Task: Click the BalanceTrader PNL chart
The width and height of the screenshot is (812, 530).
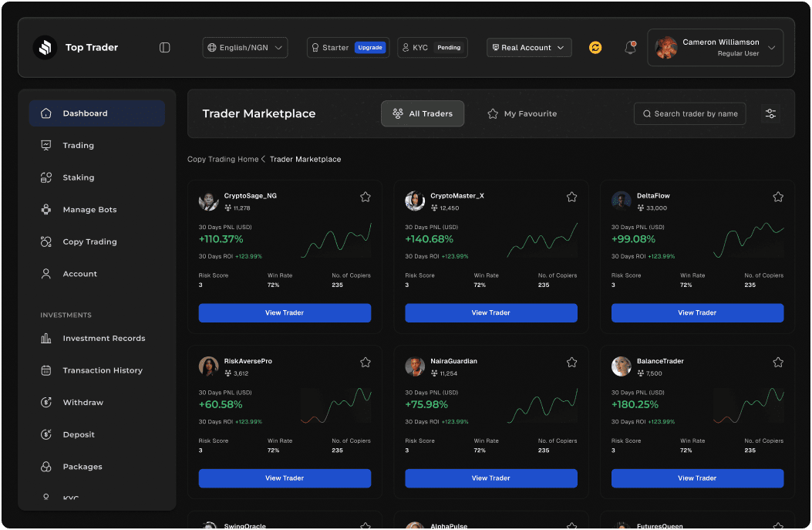Action: pyautogui.click(x=748, y=406)
